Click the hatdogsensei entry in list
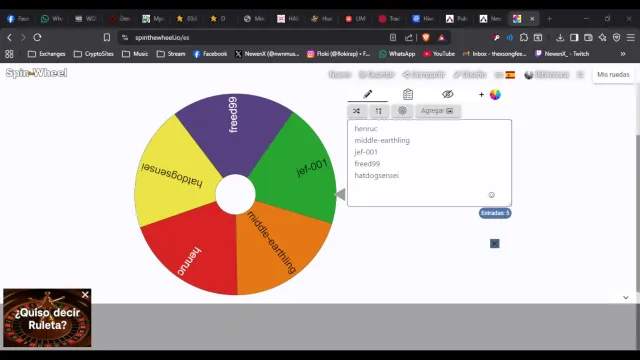 (376, 176)
